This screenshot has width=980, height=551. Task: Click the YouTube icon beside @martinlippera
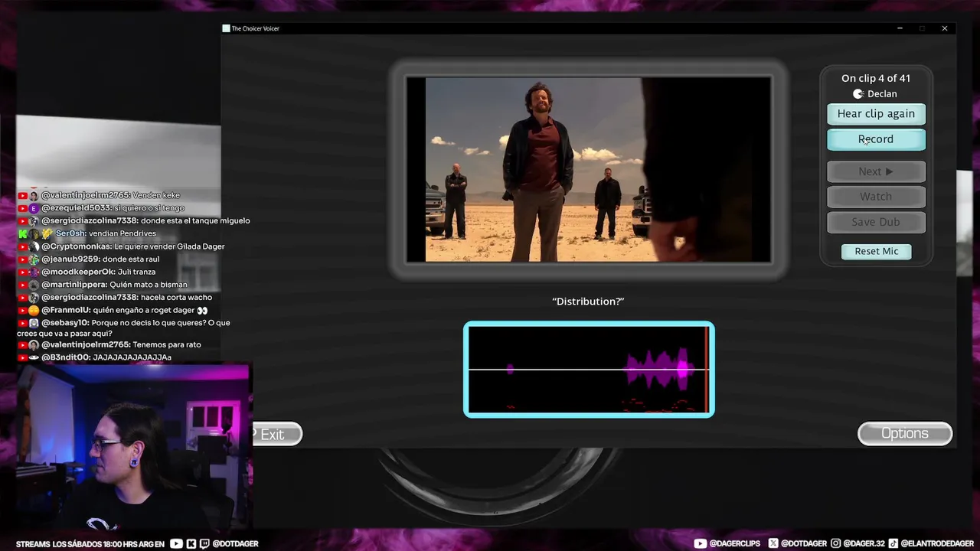tap(23, 285)
